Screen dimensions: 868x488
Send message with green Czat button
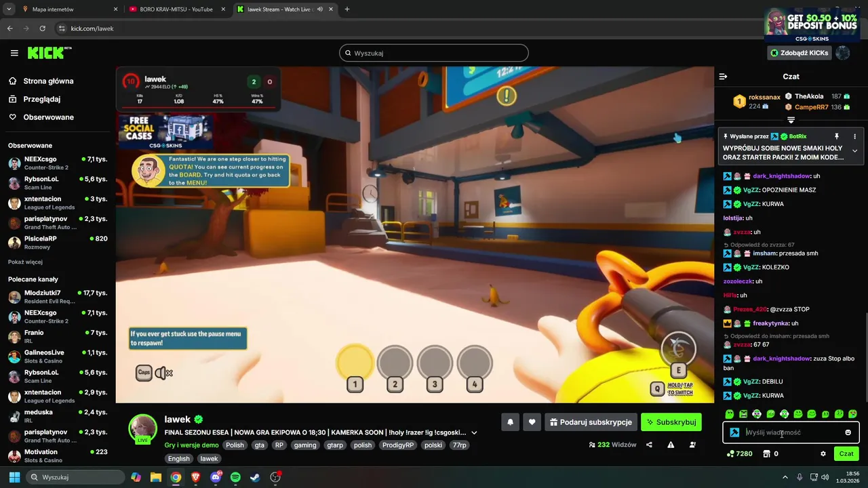[846, 453]
